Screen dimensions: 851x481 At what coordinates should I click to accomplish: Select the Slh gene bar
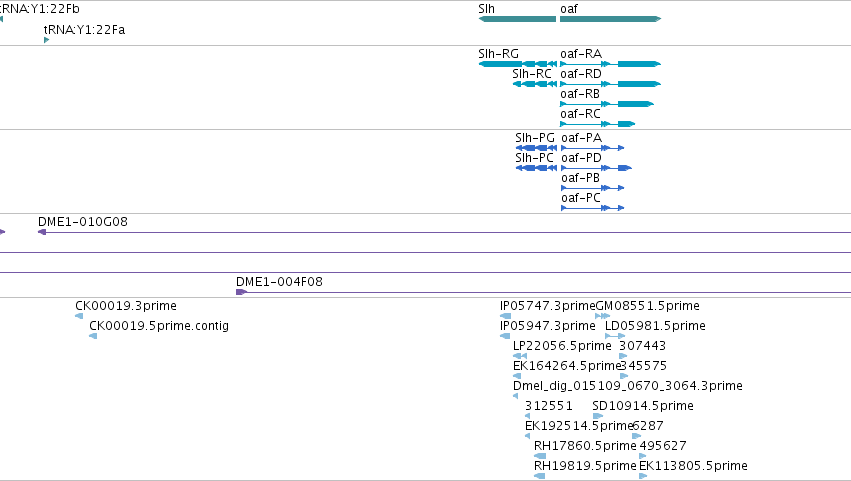click(517, 19)
